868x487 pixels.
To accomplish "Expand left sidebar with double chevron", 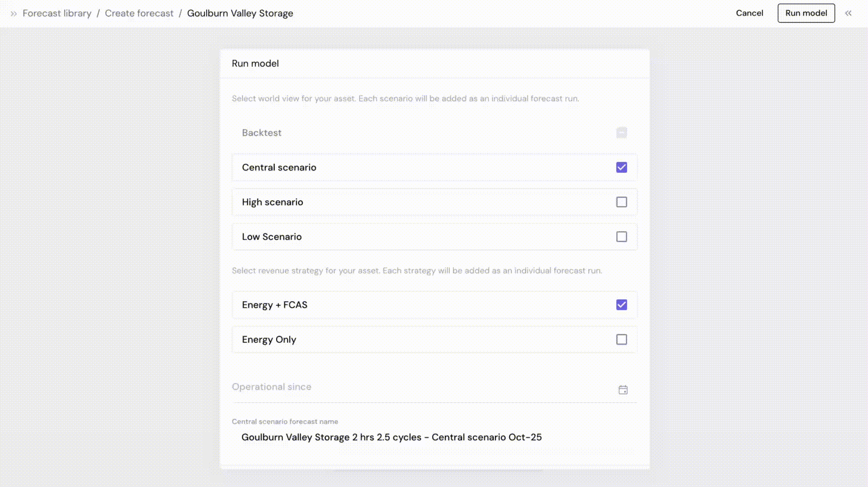I will (14, 14).
